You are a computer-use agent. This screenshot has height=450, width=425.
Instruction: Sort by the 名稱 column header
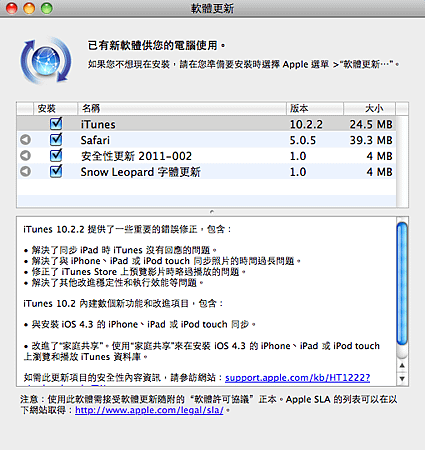pyautogui.click(x=182, y=109)
